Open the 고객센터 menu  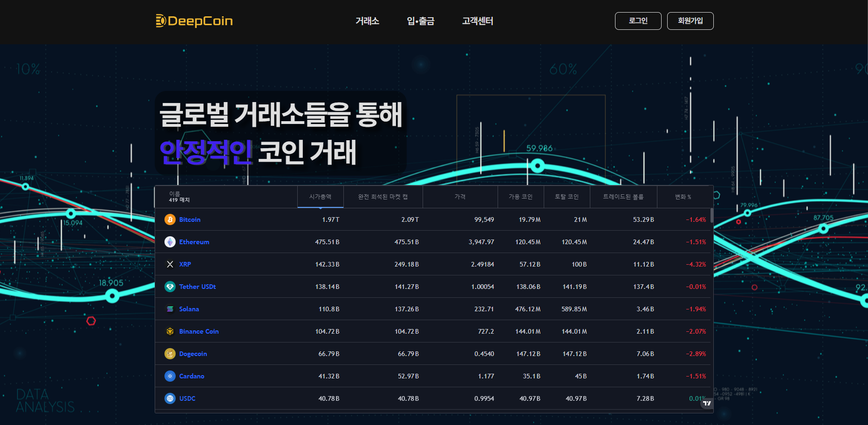[478, 21]
